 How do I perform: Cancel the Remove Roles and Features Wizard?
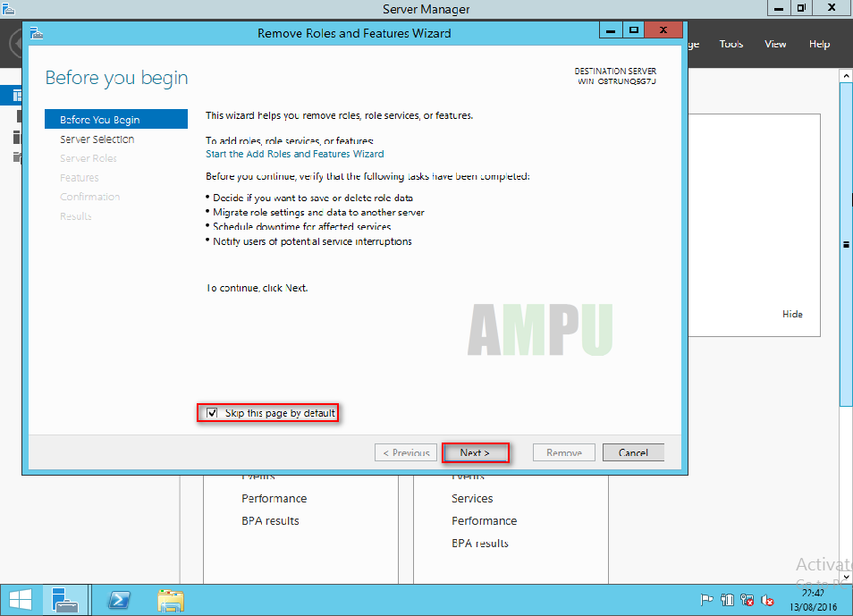tap(633, 451)
